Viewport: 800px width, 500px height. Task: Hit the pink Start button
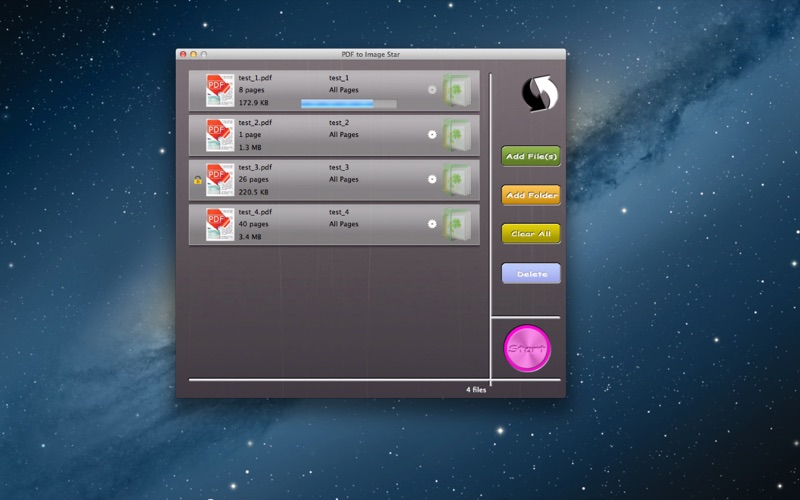(527, 349)
